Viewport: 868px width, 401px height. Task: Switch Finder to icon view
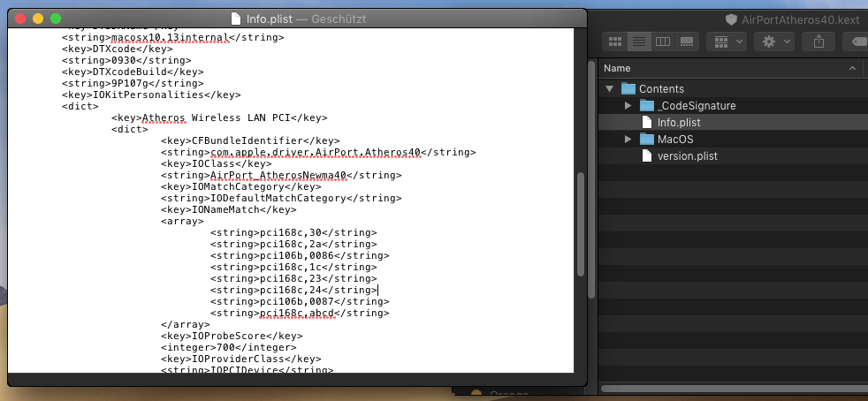614,42
